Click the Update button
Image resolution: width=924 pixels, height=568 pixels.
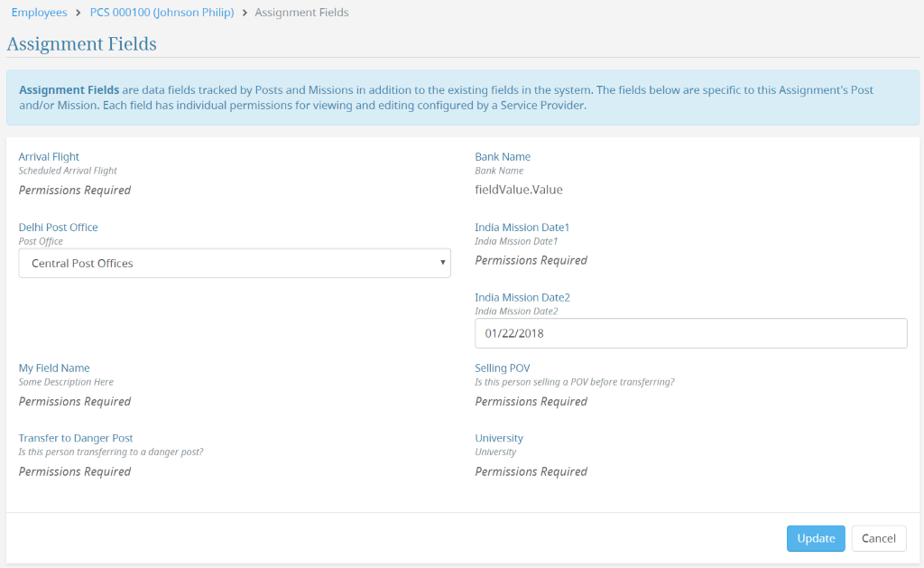point(816,538)
